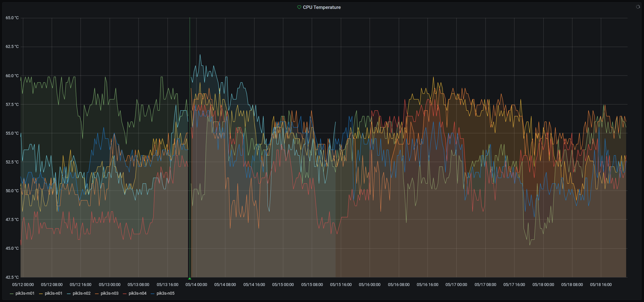Click the green pik3s-m01 legend color line
This screenshot has width=644, height=302.
tap(11, 294)
